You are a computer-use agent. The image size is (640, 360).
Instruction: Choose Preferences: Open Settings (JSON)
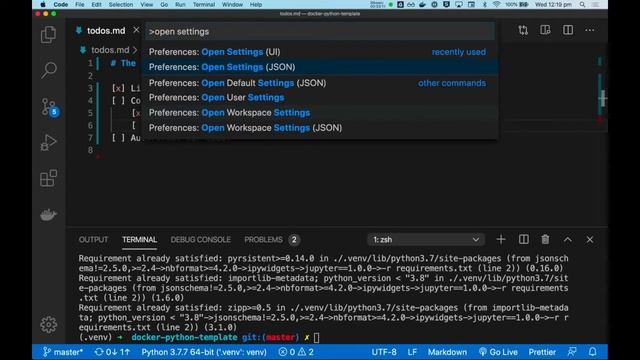(x=320, y=67)
